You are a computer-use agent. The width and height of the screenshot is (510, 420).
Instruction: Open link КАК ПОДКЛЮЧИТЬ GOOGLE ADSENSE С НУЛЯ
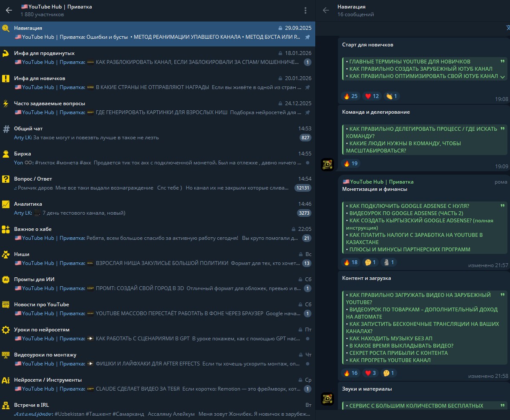409,206
